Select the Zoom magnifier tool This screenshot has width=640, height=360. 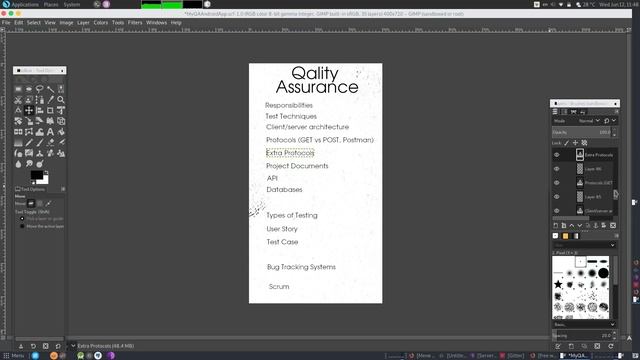61,100
